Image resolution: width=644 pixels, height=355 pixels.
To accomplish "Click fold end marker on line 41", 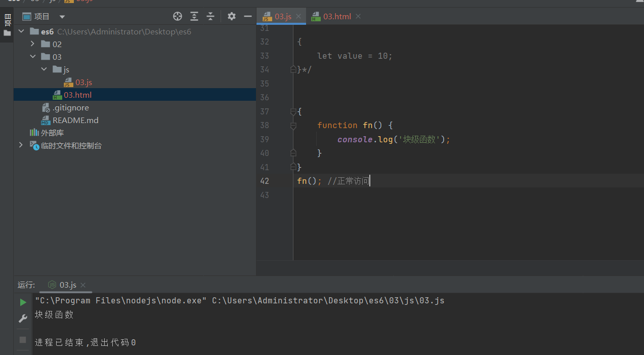I will pyautogui.click(x=293, y=167).
